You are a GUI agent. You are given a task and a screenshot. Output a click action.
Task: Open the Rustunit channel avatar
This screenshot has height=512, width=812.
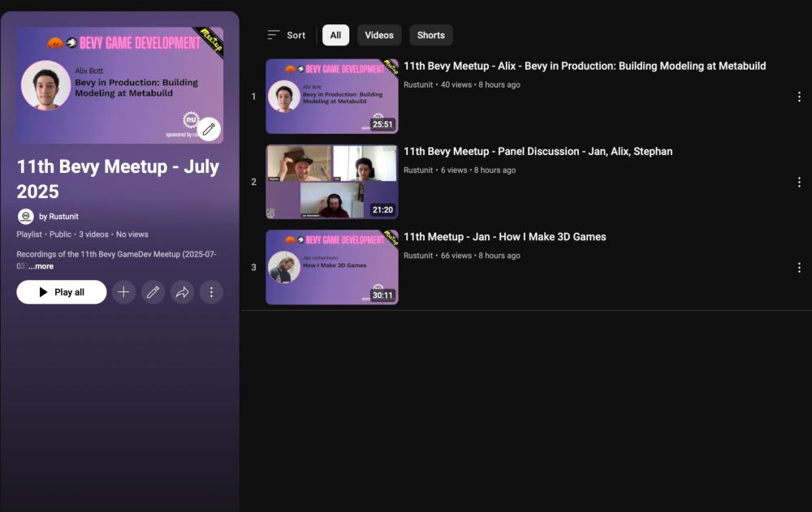25,217
